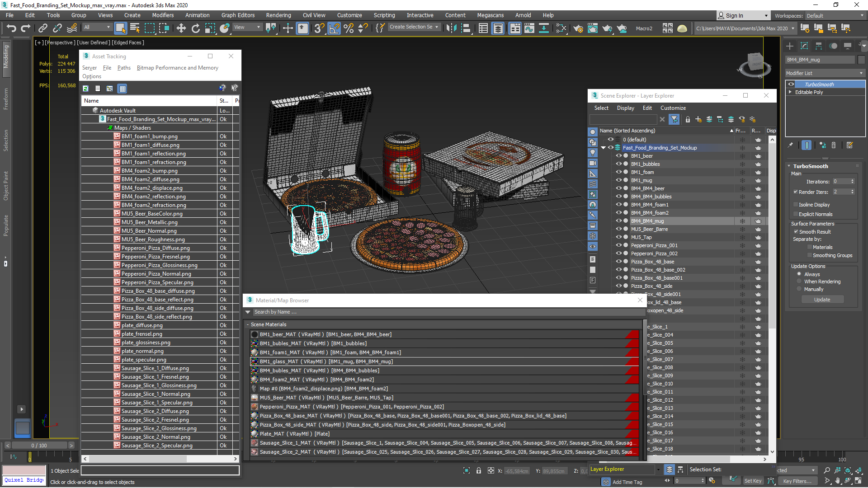Screen dimensions: 868x488
Task: Toggle visibility of Pepperoni_Pizza_001
Action: click(x=618, y=245)
